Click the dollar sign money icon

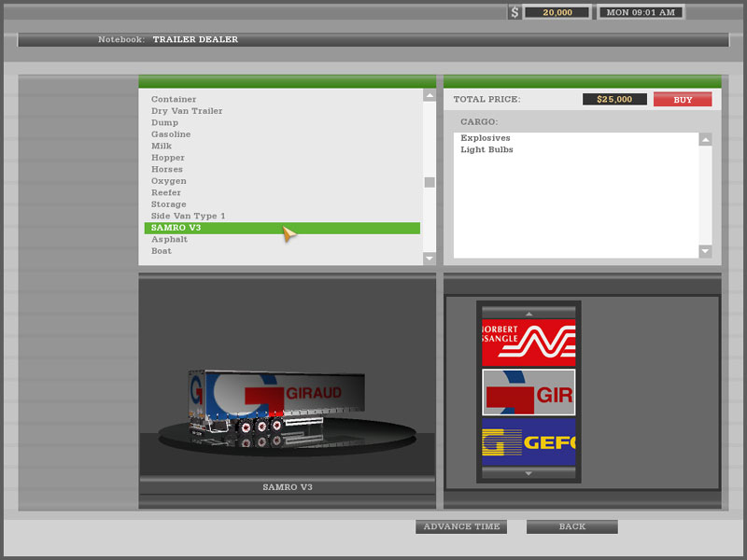(x=514, y=12)
